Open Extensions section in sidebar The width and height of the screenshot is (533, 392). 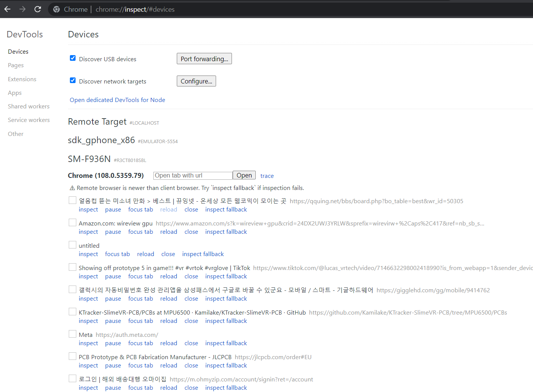pos(22,79)
